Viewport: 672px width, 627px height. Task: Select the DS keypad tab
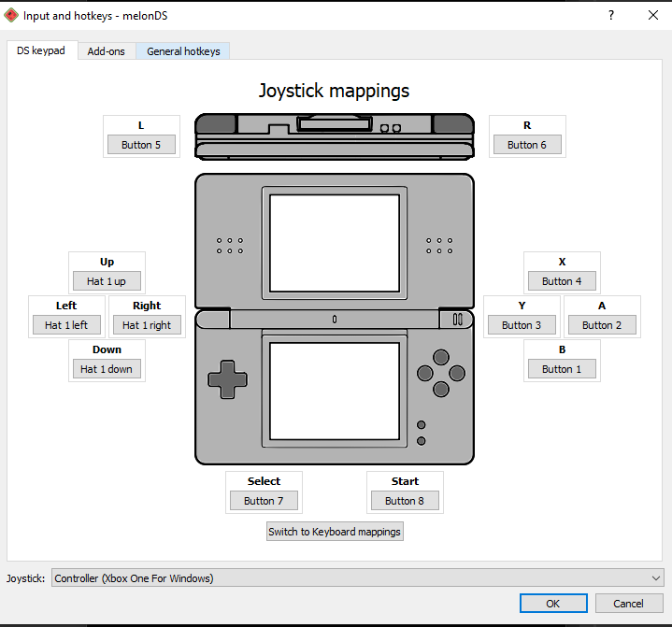[41, 50]
